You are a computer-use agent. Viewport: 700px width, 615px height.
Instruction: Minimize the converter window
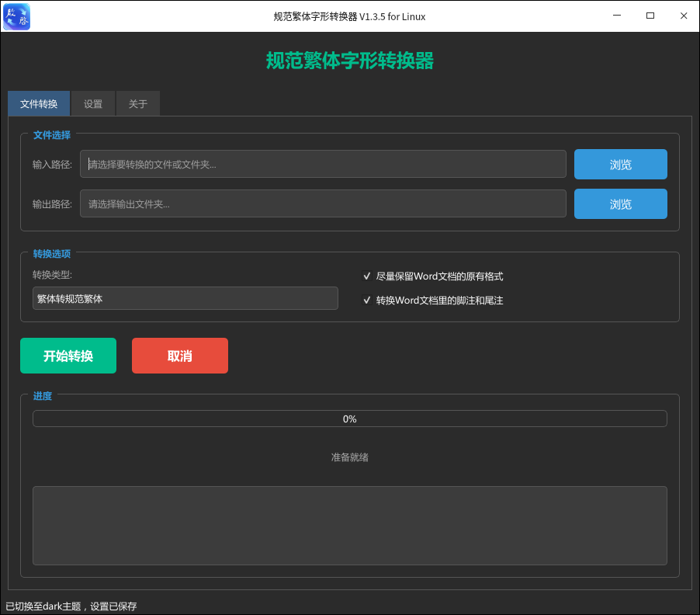pyautogui.click(x=616, y=16)
